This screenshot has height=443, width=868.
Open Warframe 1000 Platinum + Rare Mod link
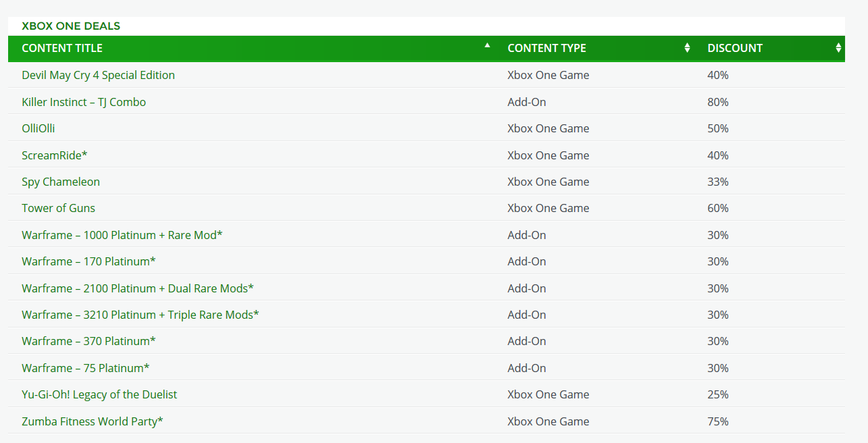pos(122,235)
